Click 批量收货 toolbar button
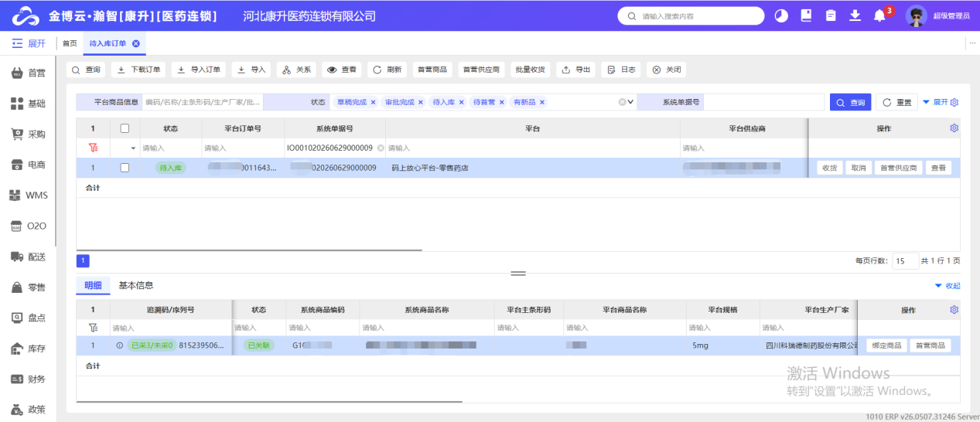The image size is (980, 422). pyautogui.click(x=530, y=70)
